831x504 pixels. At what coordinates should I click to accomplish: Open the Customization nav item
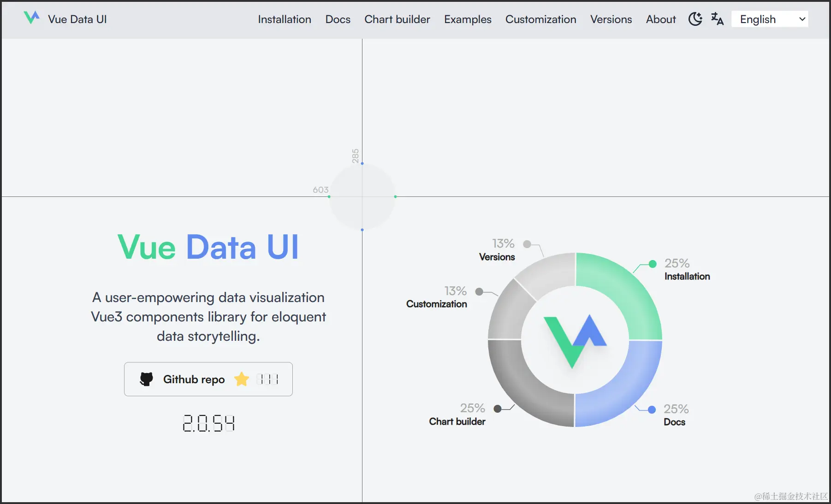pyautogui.click(x=540, y=19)
